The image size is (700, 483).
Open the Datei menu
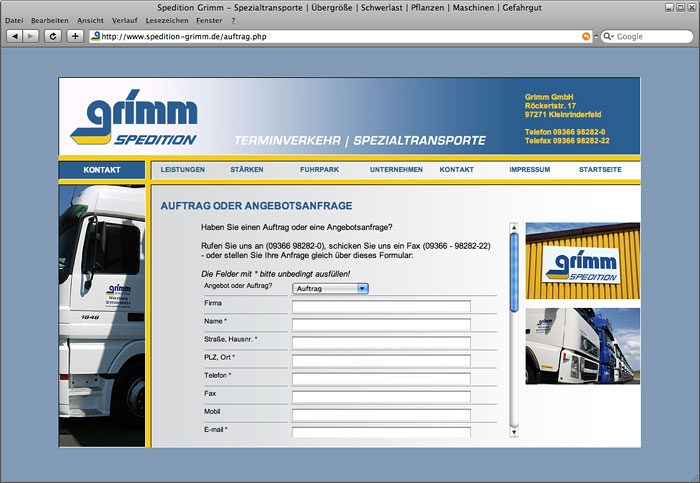tap(14, 21)
